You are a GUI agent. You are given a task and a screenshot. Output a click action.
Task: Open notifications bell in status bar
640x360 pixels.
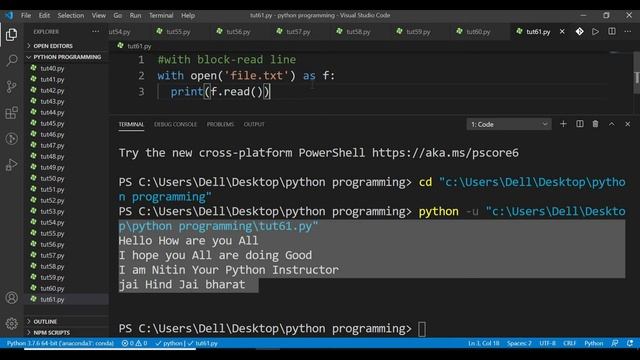tap(630, 343)
